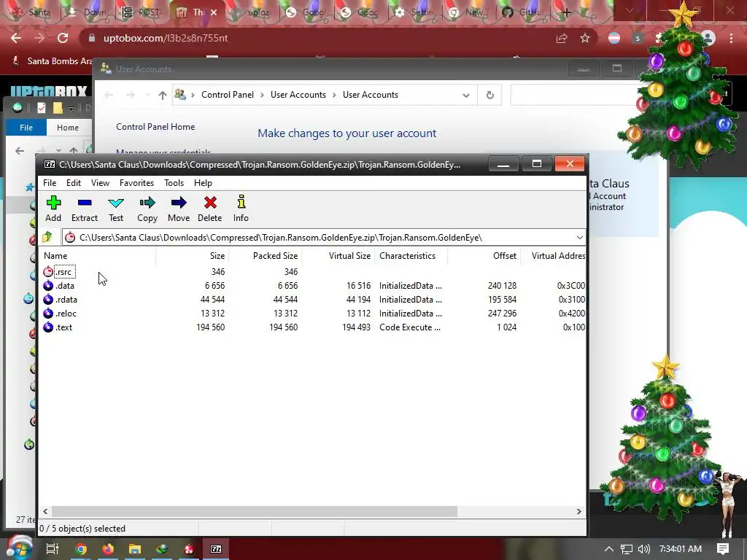Click the ornament icon beside .text

pyautogui.click(x=48, y=327)
